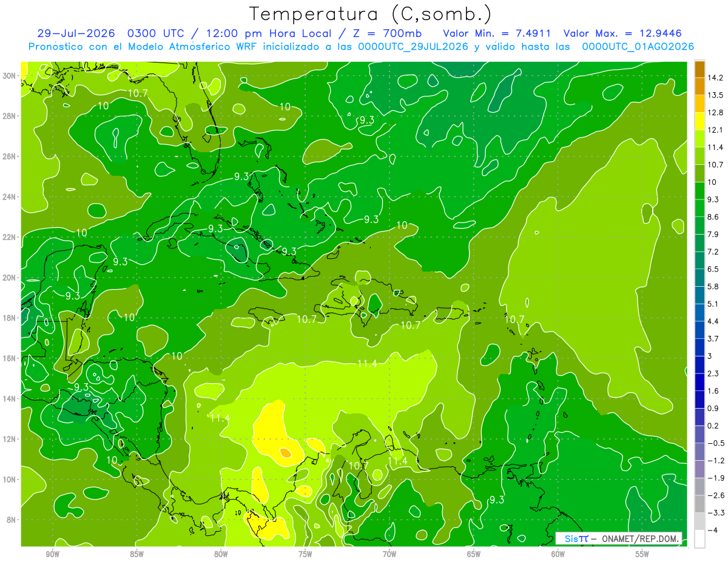Click the 75W longitude axis label
The width and height of the screenshot is (728, 562).
click(305, 554)
